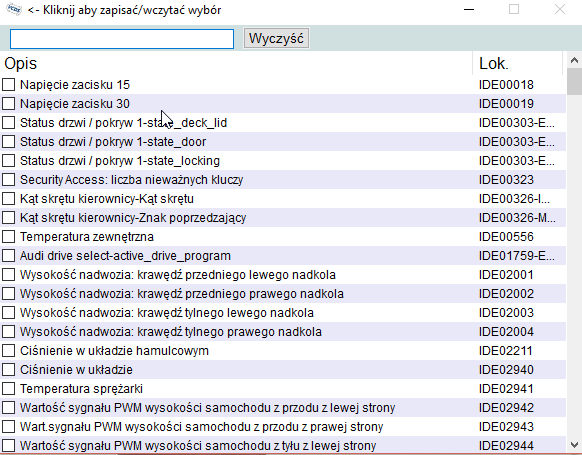Click the scrollbar up arrow
The width and height of the screenshot is (582, 455).
(x=574, y=60)
